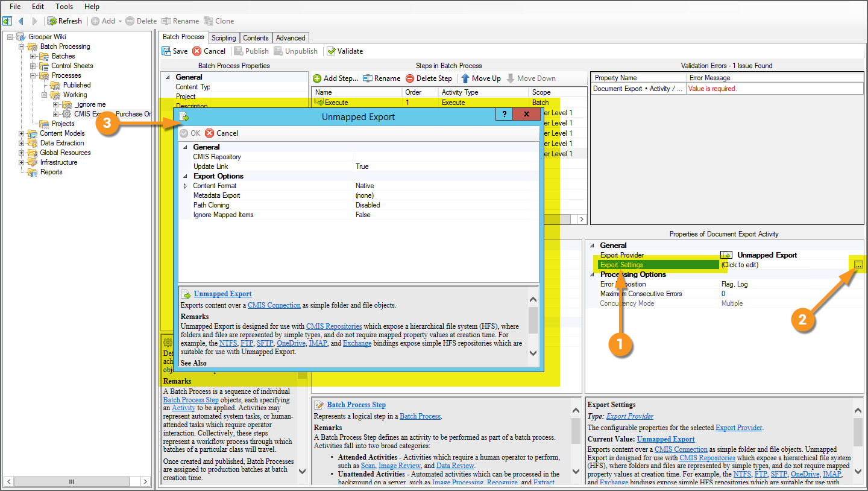Expand the Content Format property

click(x=185, y=186)
